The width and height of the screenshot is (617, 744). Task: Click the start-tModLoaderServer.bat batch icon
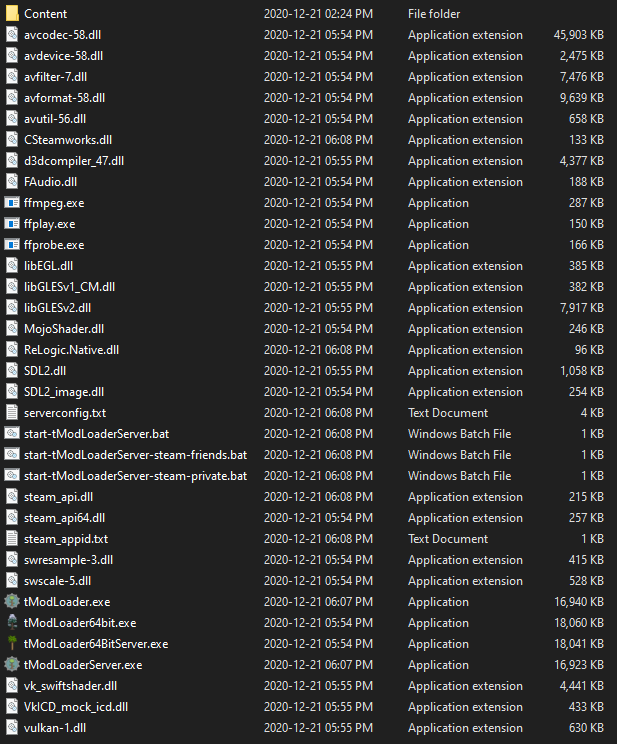click(12, 434)
